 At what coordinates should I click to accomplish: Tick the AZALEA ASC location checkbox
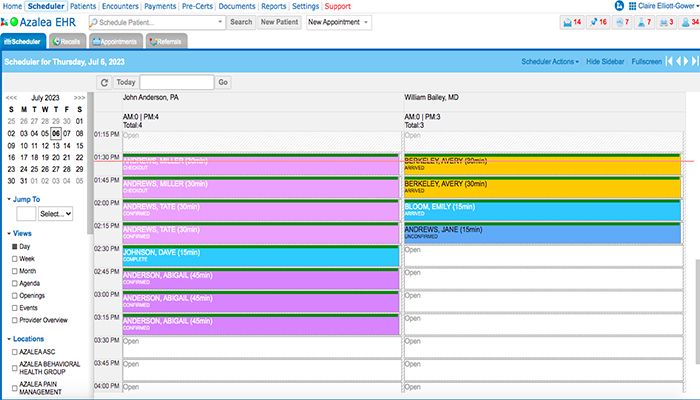click(x=15, y=352)
